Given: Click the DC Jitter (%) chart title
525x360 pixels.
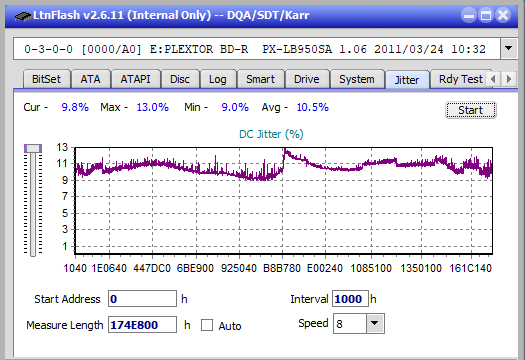Looking at the screenshot, I should point(271,134).
